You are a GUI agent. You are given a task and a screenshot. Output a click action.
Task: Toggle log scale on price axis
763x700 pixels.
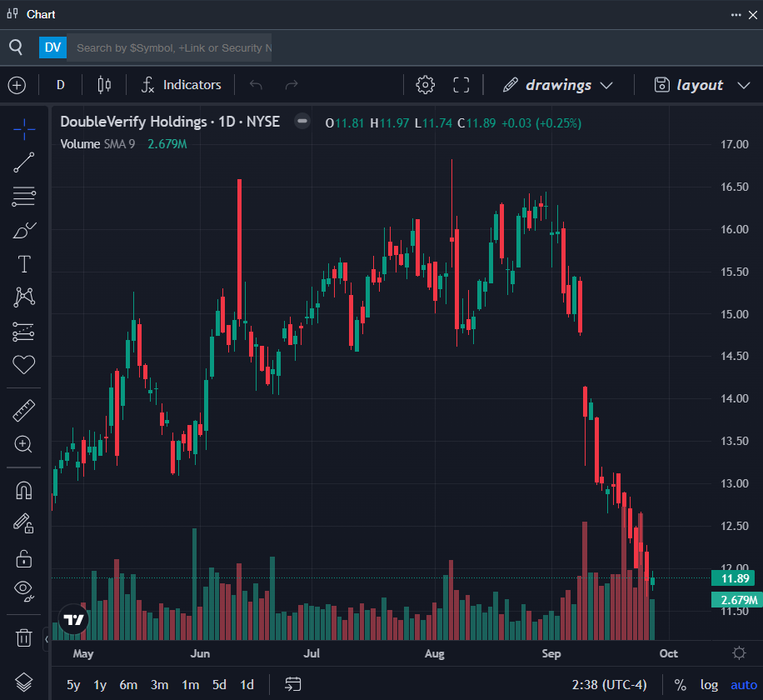[x=709, y=685]
